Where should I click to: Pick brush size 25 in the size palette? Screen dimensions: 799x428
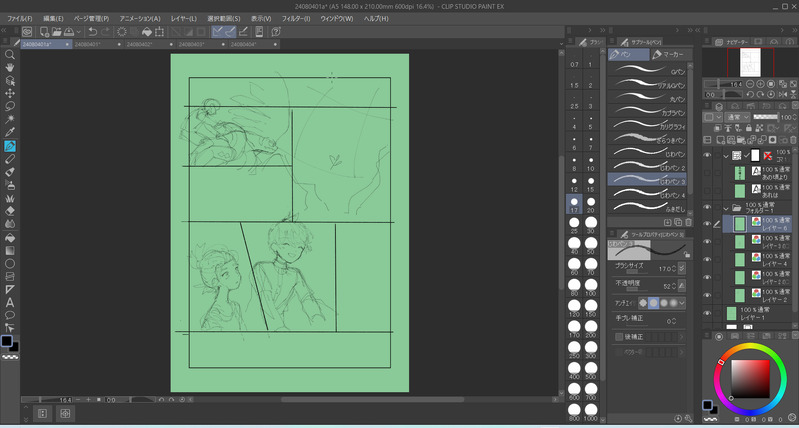coord(574,225)
